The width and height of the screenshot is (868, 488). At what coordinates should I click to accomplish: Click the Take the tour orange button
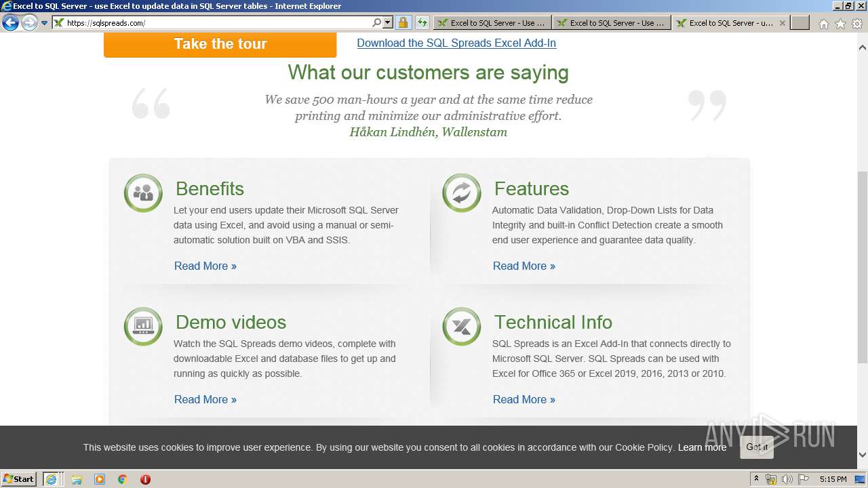point(220,44)
